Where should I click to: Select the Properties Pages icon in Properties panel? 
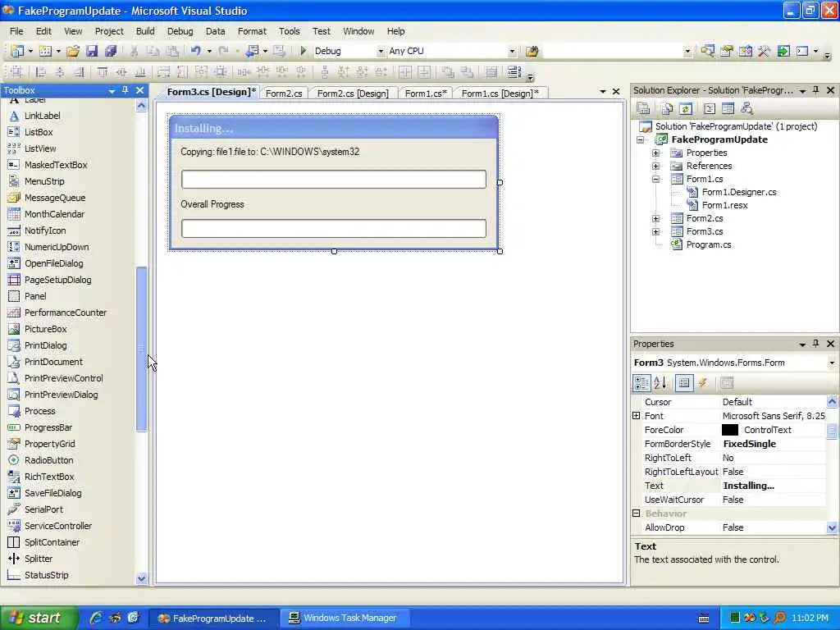[727, 382]
